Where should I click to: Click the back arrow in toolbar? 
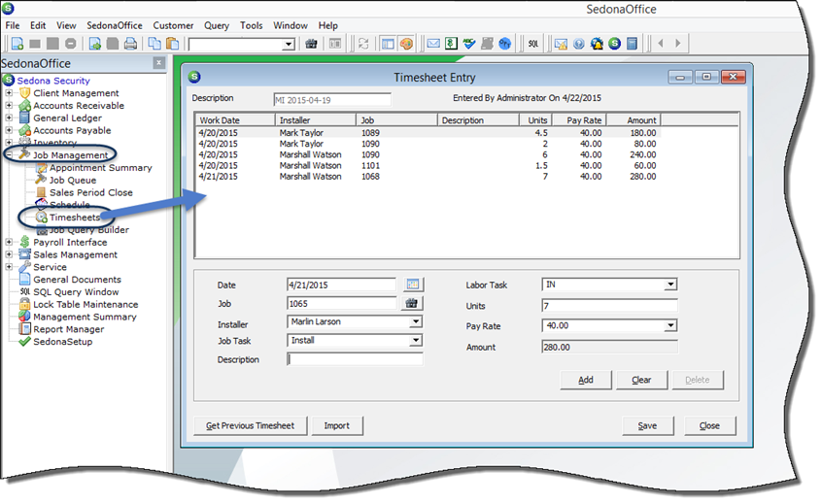661,44
